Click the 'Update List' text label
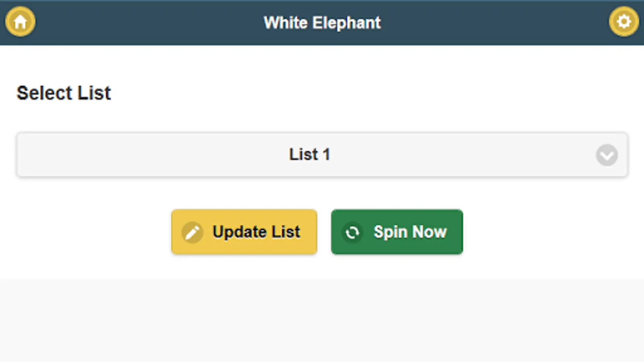The width and height of the screenshot is (644, 362). click(256, 232)
